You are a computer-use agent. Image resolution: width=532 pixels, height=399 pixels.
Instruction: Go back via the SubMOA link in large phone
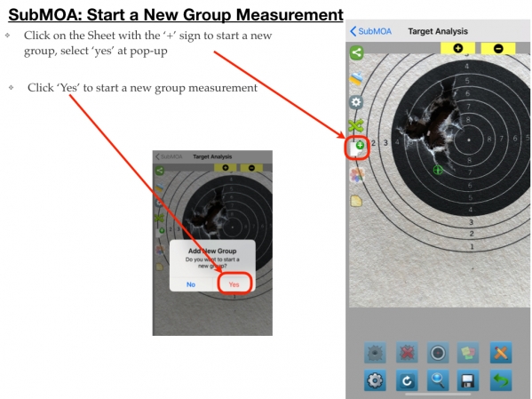coord(370,31)
